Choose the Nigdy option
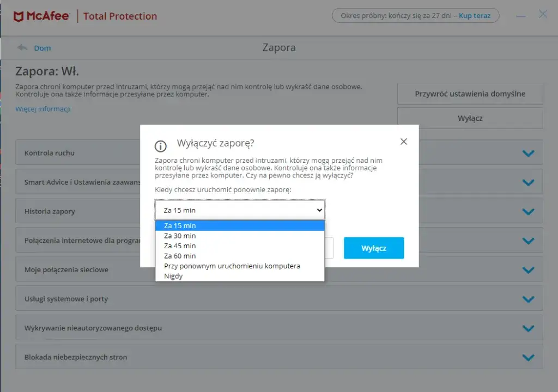The height and width of the screenshot is (392, 558). [x=173, y=276]
